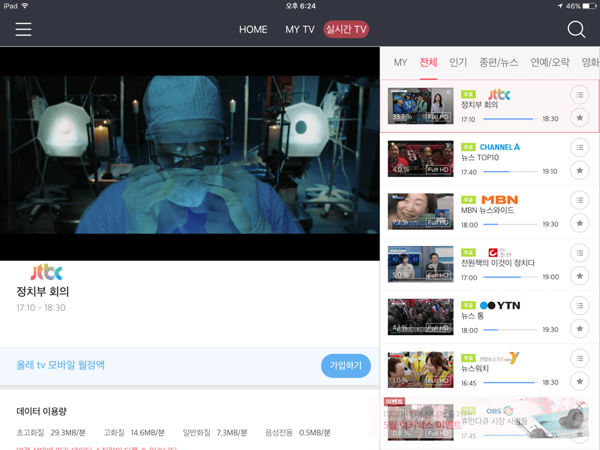Play JTBC 정치부 회의 thumbnail
This screenshot has width=600, height=450.
[x=421, y=106]
